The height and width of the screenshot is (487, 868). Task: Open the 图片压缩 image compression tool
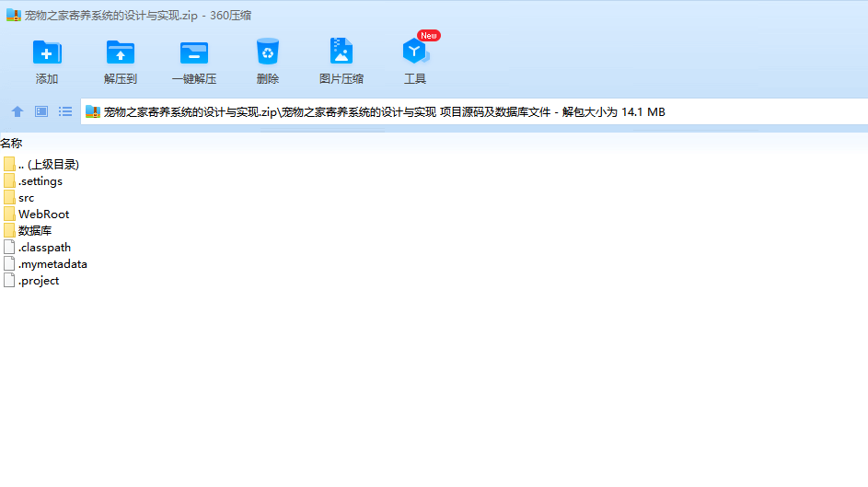(341, 51)
